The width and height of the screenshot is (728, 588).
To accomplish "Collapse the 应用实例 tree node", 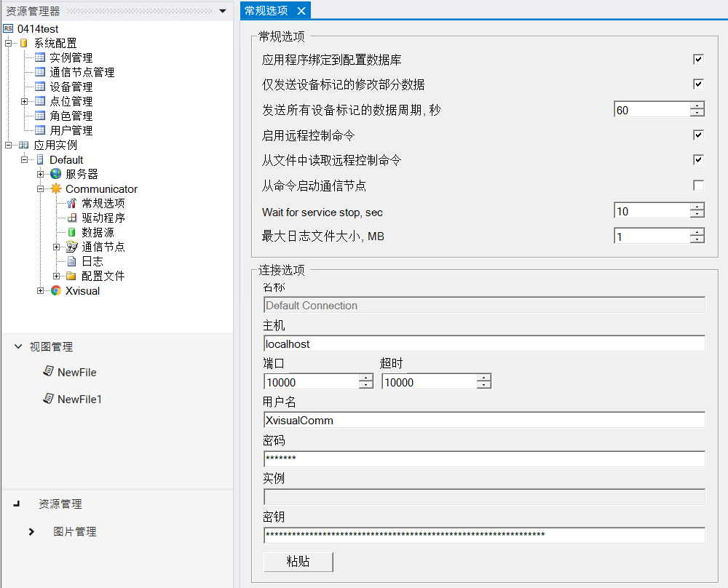I will click(x=8, y=145).
